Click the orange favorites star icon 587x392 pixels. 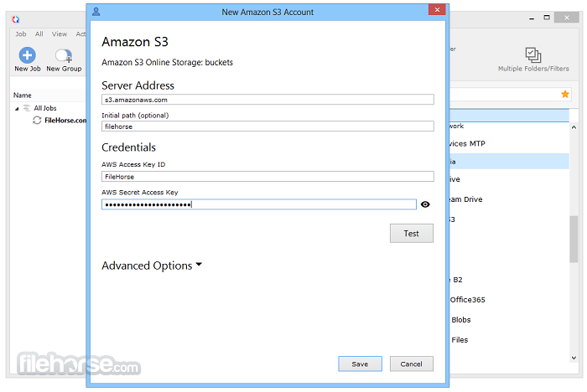click(x=565, y=95)
